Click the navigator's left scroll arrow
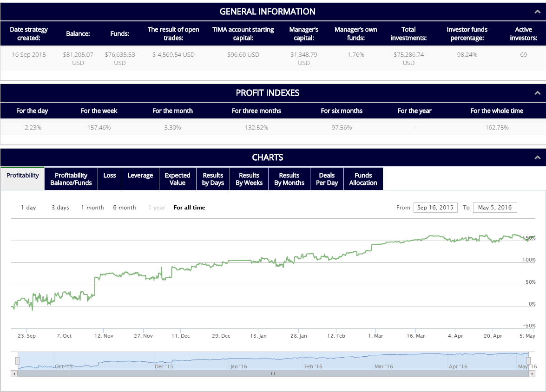 click(14, 373)
